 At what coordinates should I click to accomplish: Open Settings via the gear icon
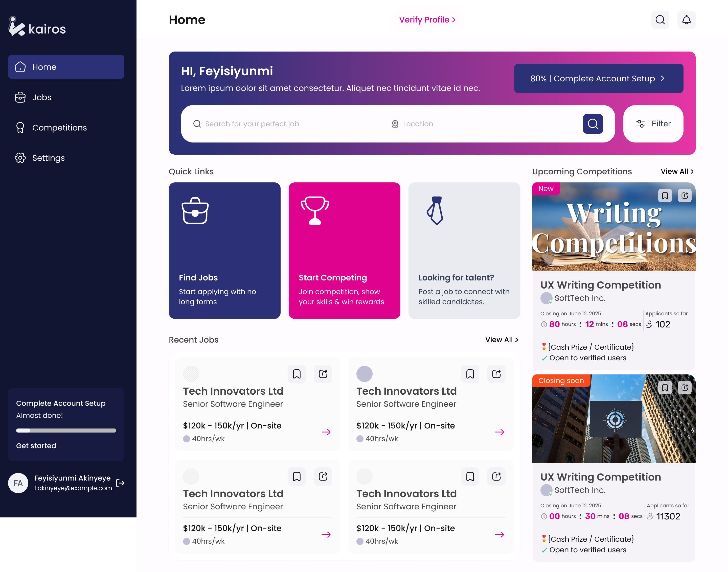click(20, 158)
